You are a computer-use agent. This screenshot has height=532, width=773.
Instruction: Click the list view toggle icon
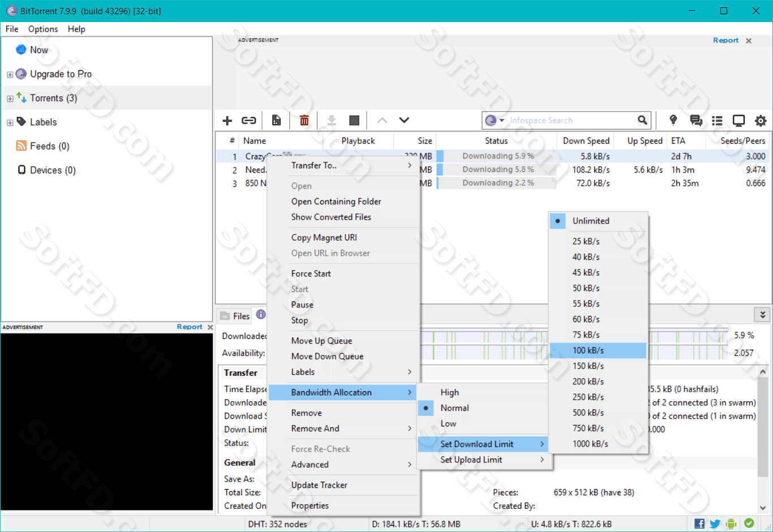tap(718, 121)
